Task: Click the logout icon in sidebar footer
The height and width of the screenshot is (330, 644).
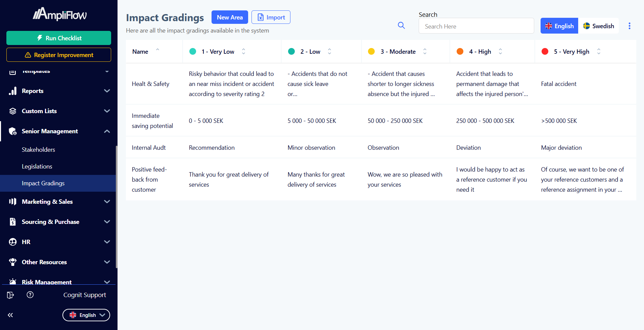Action: pos(10,295)
